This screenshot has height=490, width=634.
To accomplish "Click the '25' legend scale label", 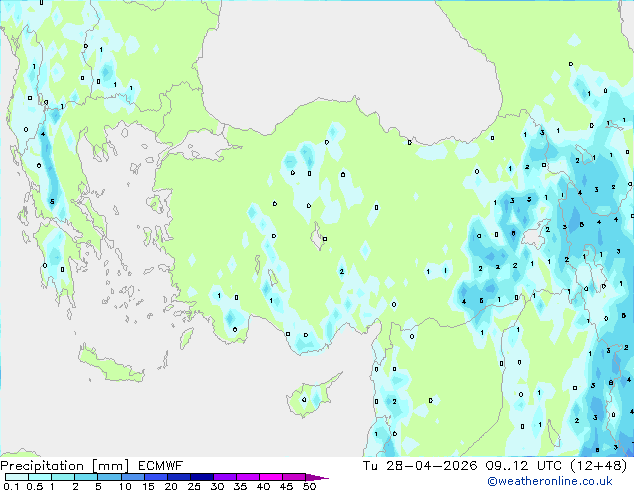I will (x=194, y=486).
